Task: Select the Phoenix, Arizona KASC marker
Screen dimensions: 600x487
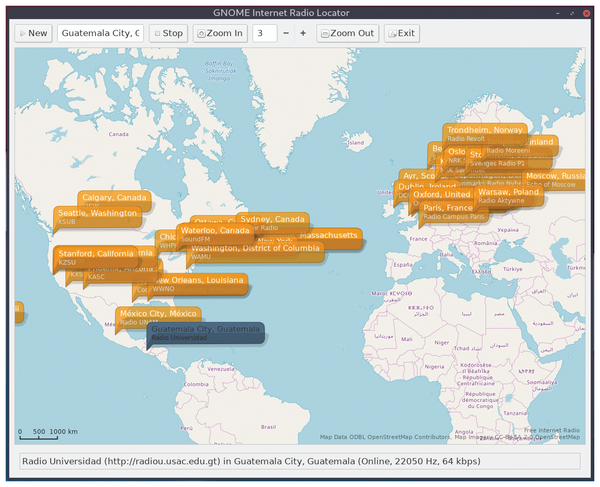Action: point(122,276)
